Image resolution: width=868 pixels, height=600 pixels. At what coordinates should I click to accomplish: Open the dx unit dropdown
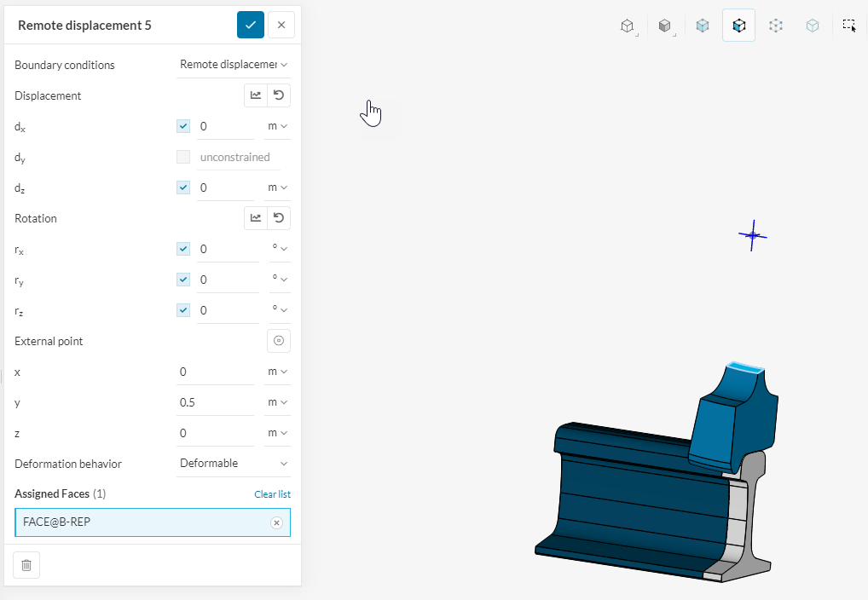[x=277, y=126]
